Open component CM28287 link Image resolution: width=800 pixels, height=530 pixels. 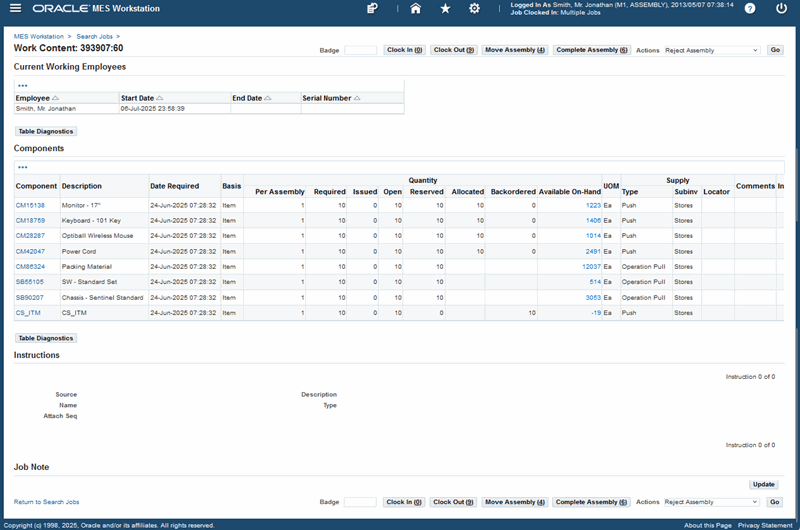[x=30, y=236]
